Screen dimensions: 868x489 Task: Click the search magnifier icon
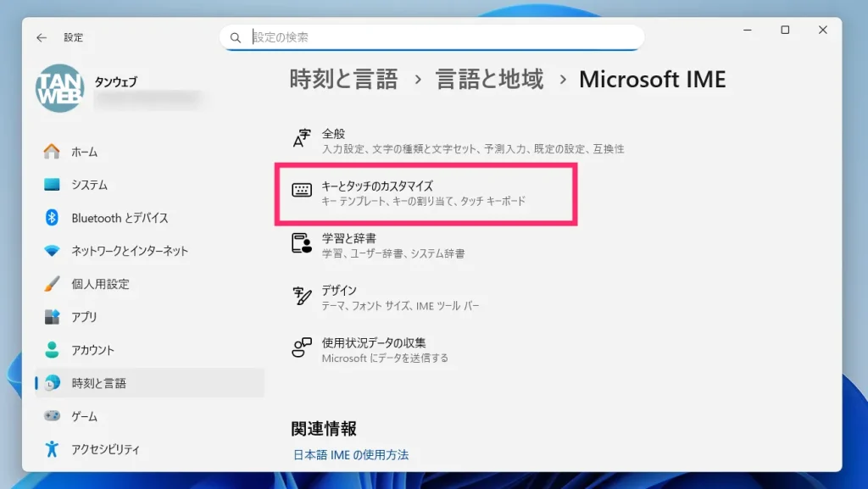click(x=236, y=37)
